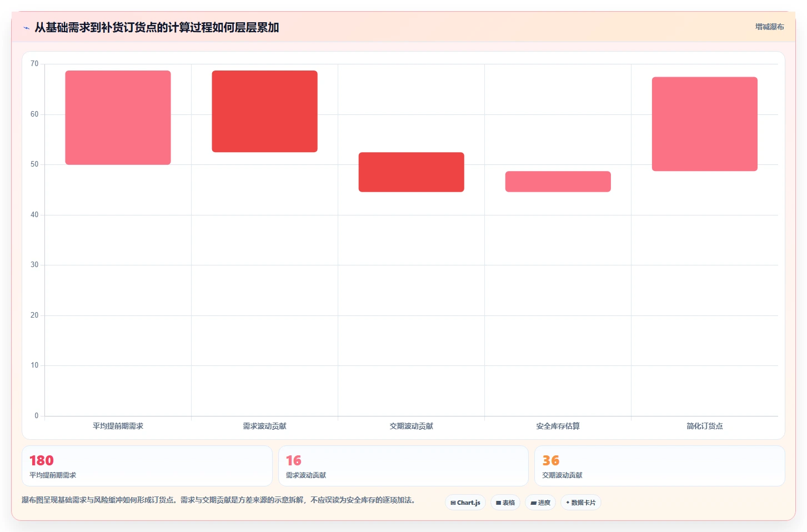Open the 180 平均提前期需求 data card

(147, 466)
